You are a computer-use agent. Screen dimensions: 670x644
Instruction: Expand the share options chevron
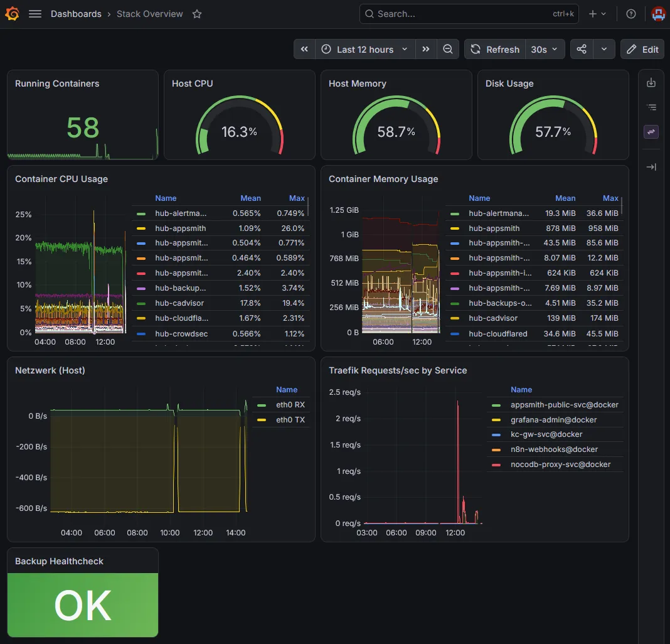pyautogui.click(x=604, y=49)
